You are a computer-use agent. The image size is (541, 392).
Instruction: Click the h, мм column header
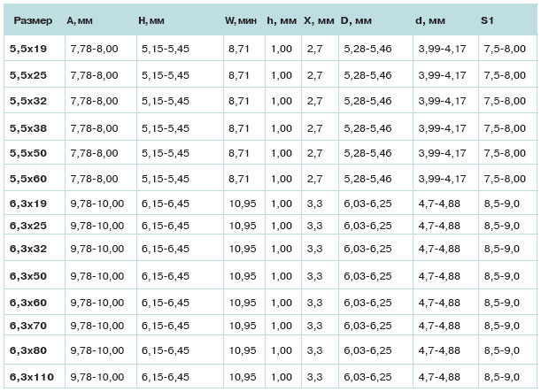[282, 20]
